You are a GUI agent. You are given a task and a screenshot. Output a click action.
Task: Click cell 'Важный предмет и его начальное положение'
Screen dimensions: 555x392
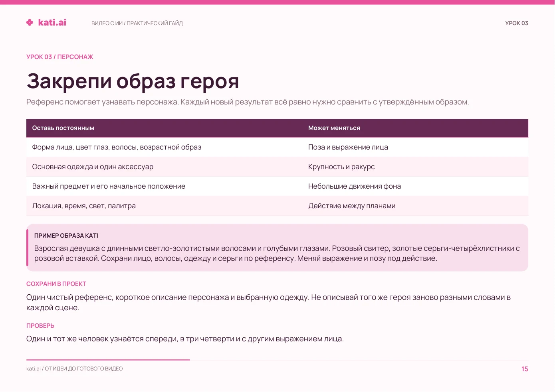click(x=109, y=186)
